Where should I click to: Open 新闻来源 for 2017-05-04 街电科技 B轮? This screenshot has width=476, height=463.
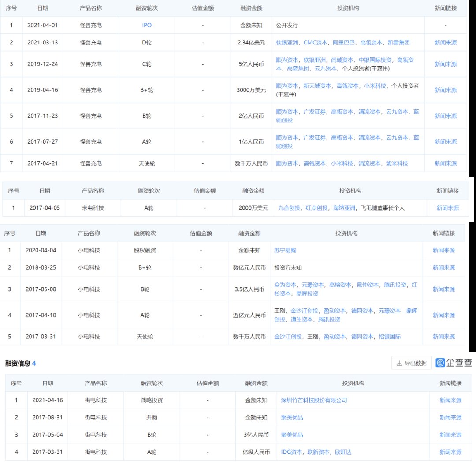[450, 435]
